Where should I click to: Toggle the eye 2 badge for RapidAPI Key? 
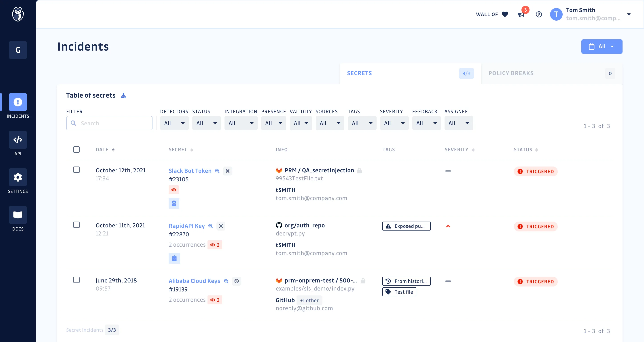coord(215,245)
